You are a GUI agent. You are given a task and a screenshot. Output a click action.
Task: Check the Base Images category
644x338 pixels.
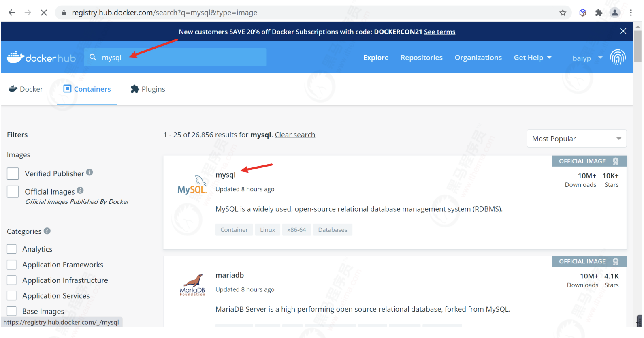(x=12, y=311)
